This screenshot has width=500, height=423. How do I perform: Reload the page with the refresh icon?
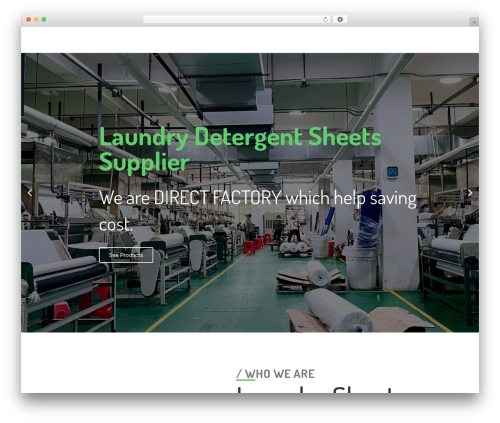[325, 20]
